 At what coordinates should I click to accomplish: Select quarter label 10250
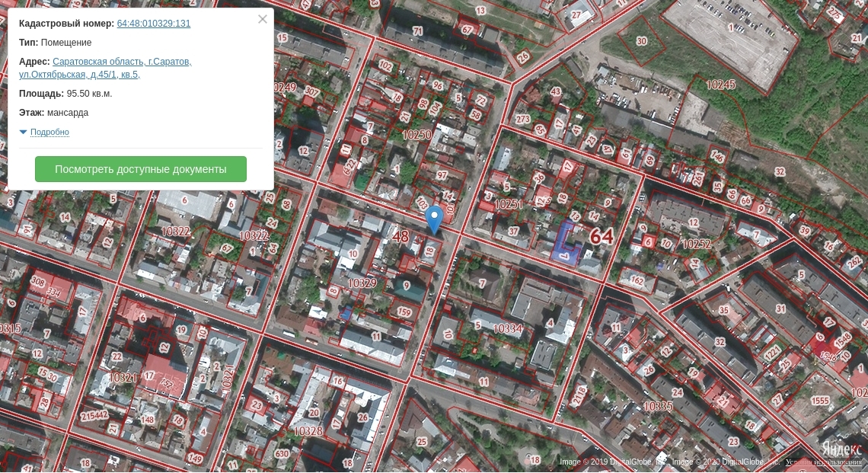(416, 135)
